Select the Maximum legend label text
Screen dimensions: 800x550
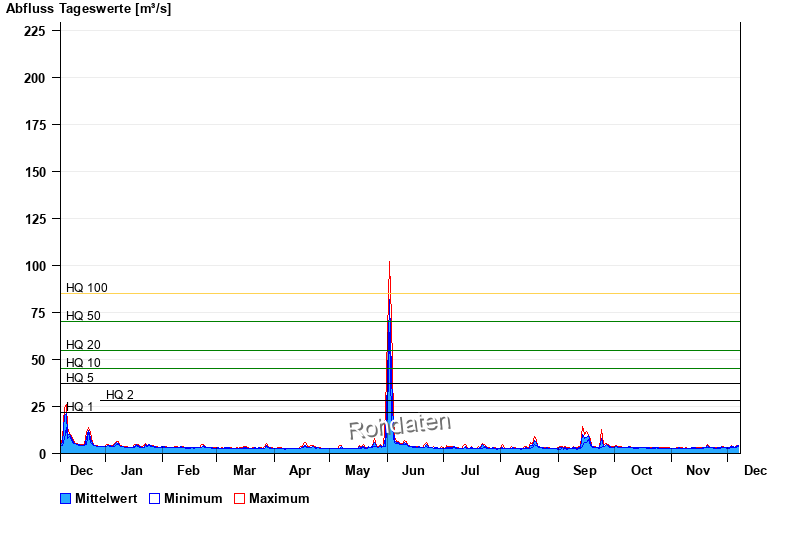279,499
